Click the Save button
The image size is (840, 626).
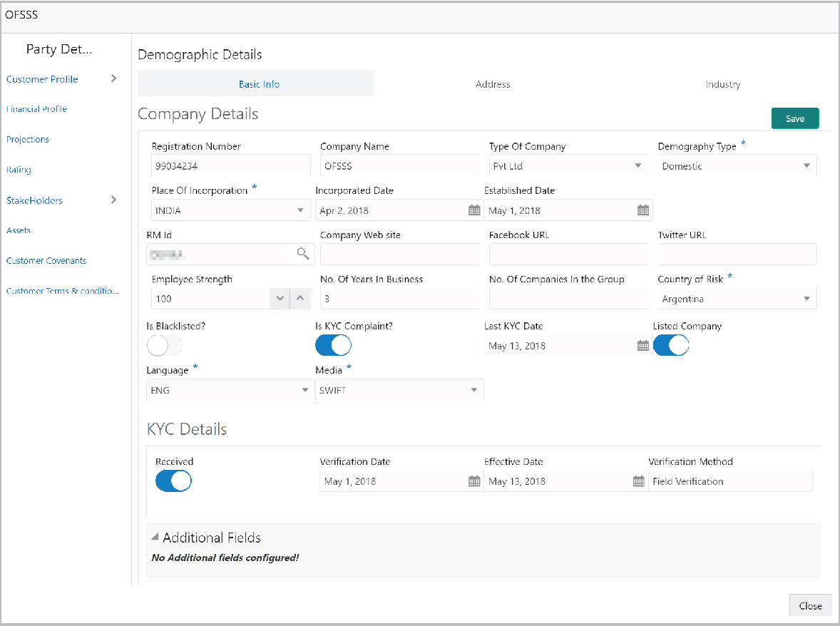(794, 118)
